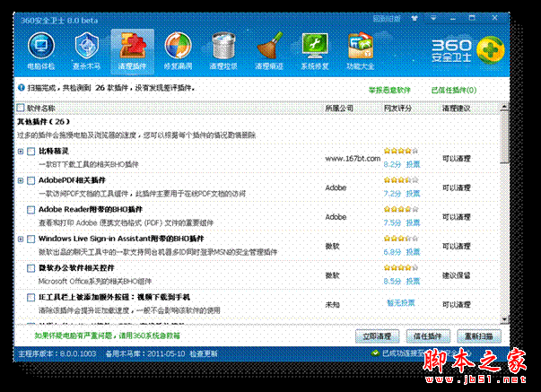Open the 查杀木马 trojan scan module
The height and width of the screenshot is (392, 541).
[86, 51]
